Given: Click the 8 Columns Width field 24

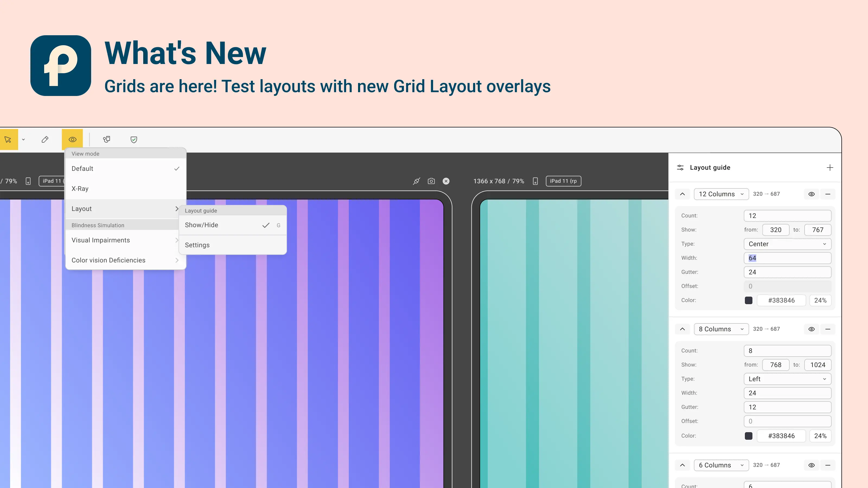Looking at the screenshot, I should 787,393.
